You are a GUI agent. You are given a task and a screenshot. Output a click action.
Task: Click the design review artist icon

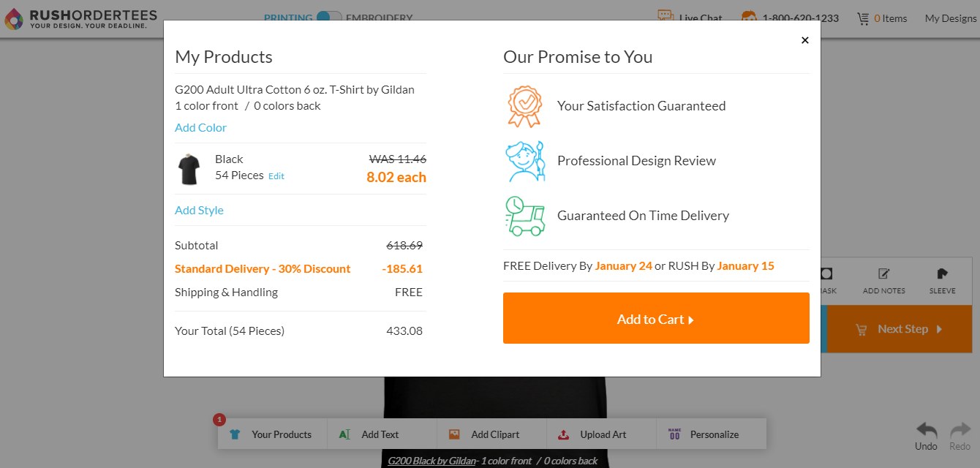tap(525, 161)
